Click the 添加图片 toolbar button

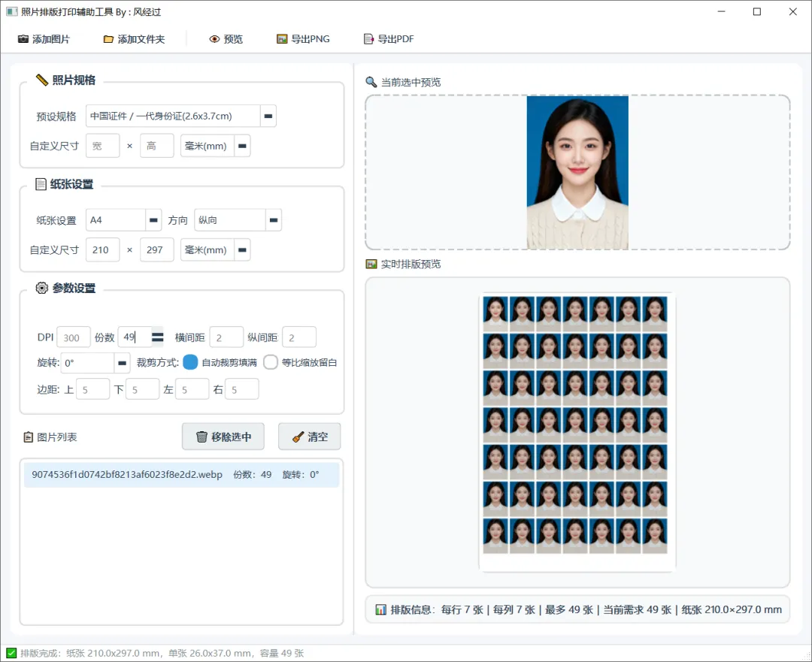44,39
